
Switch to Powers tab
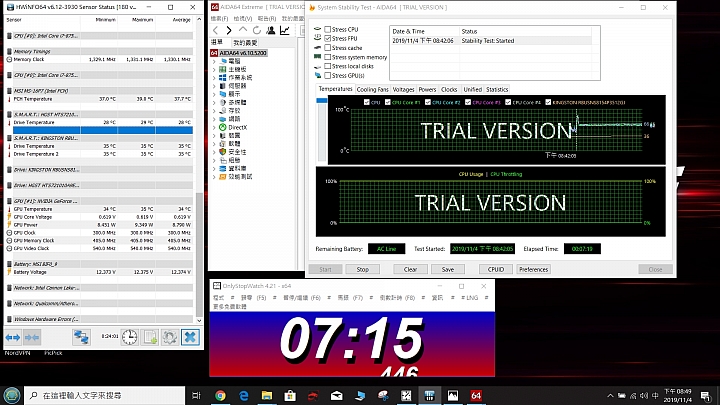pyautogui.click(x=427, y=90)
